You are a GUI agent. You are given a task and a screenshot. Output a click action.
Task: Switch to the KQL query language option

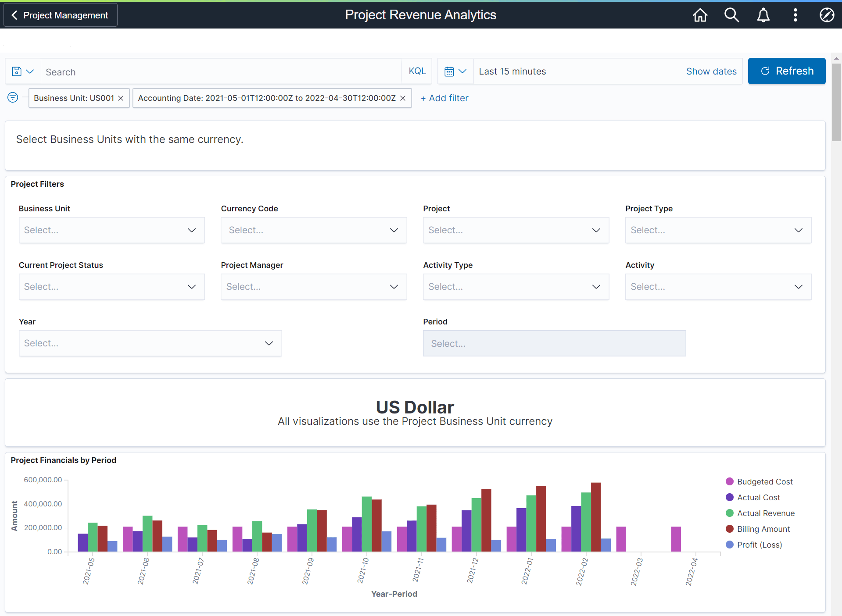[416, 71]
